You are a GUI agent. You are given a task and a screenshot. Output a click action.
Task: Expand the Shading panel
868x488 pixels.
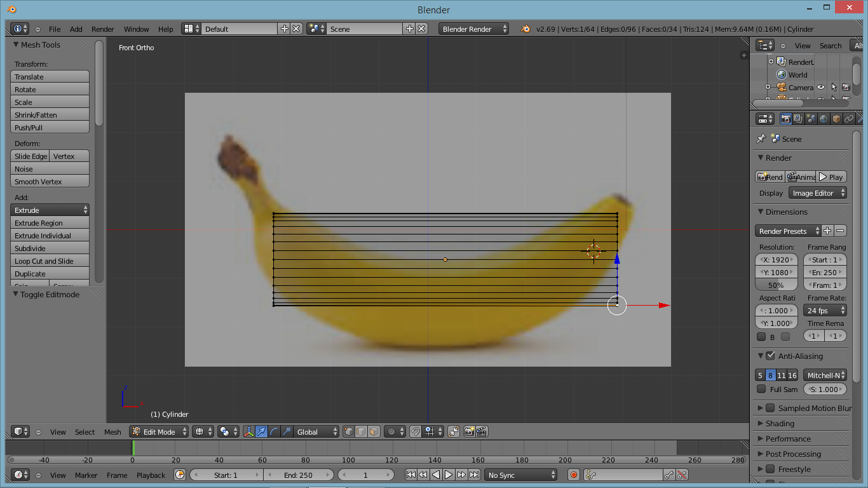coord(780,423)
